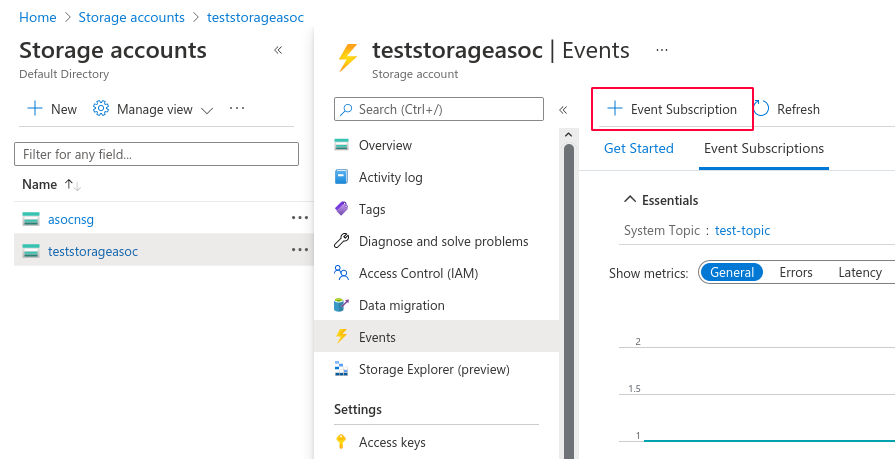Image resolution: width=895 pixels, height=459 pixels.
Task: Click the Access keys key icon
Action: [341, 442]
